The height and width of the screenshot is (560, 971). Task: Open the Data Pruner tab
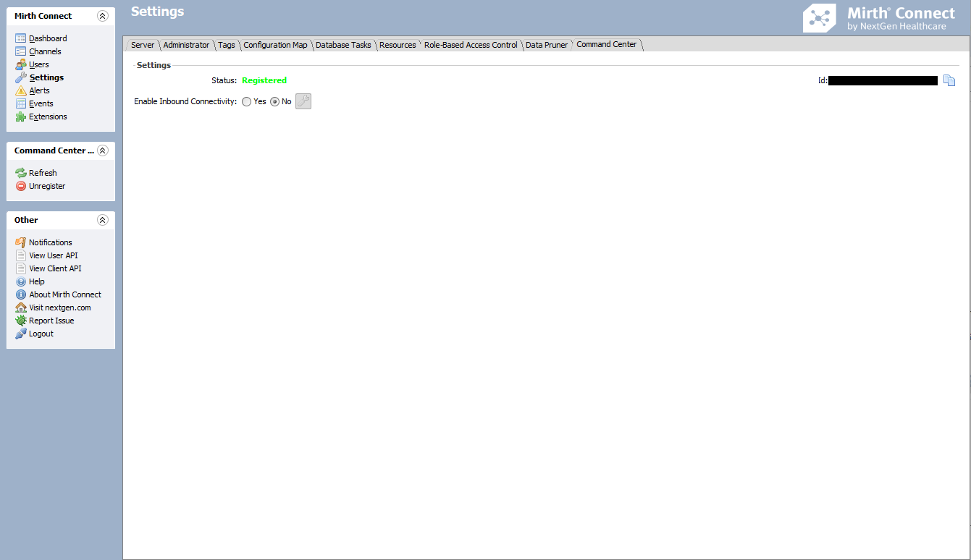coord(547,45)
